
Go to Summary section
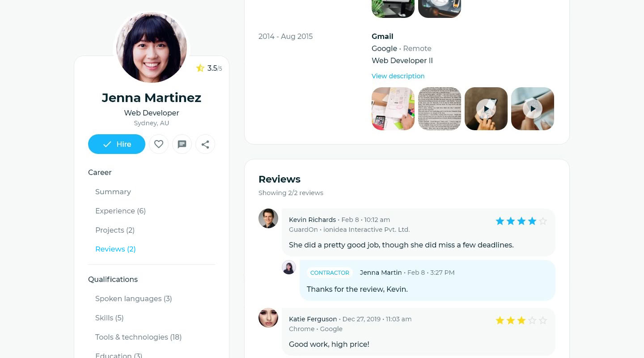[113, 192]
